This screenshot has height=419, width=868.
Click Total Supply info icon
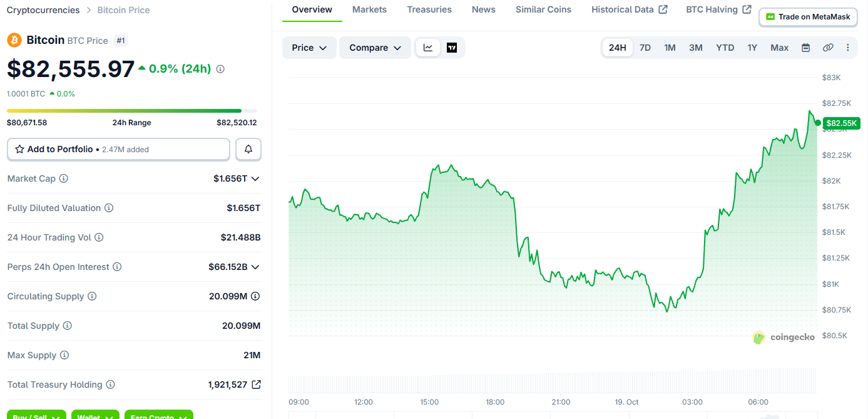coord(68,326)
